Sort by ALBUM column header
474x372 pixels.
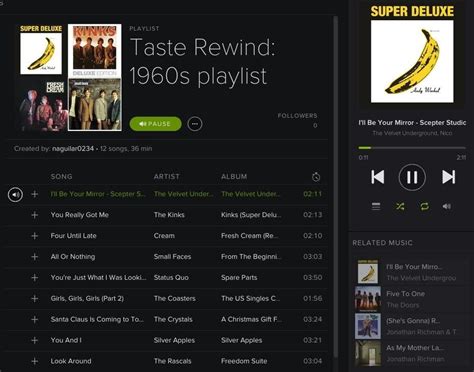click(x=234, y=177)
